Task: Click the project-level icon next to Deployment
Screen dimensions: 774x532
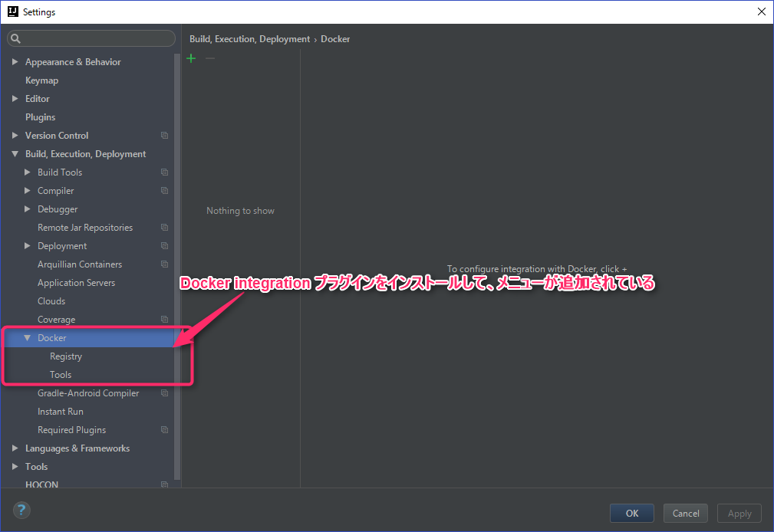Action: pos(164,246)
